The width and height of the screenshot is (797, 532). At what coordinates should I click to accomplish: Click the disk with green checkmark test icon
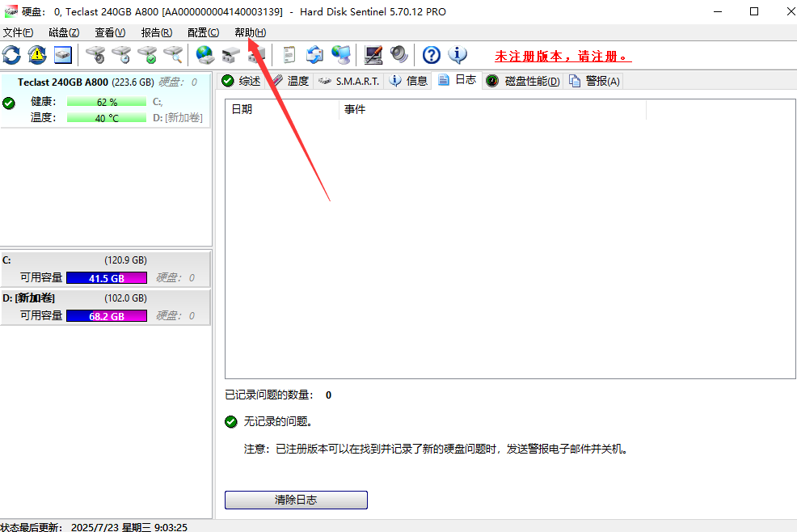tap(147, 55)
